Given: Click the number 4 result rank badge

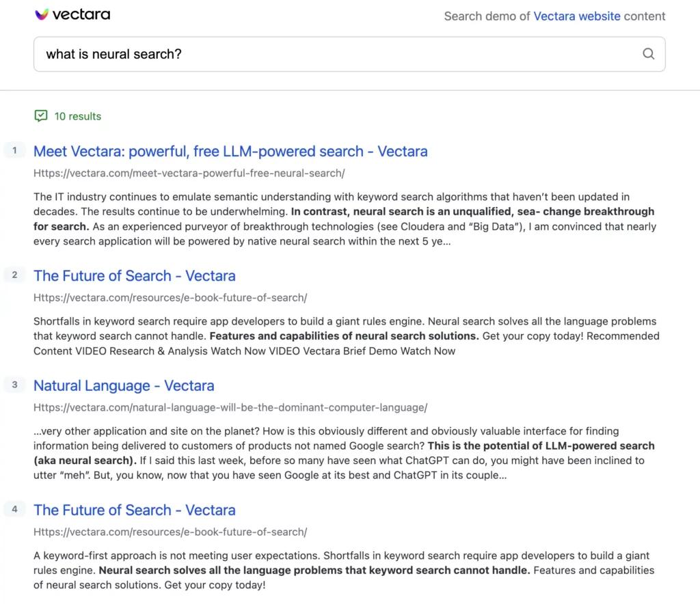Looking at the screenshot, I should tap(14, 509).
